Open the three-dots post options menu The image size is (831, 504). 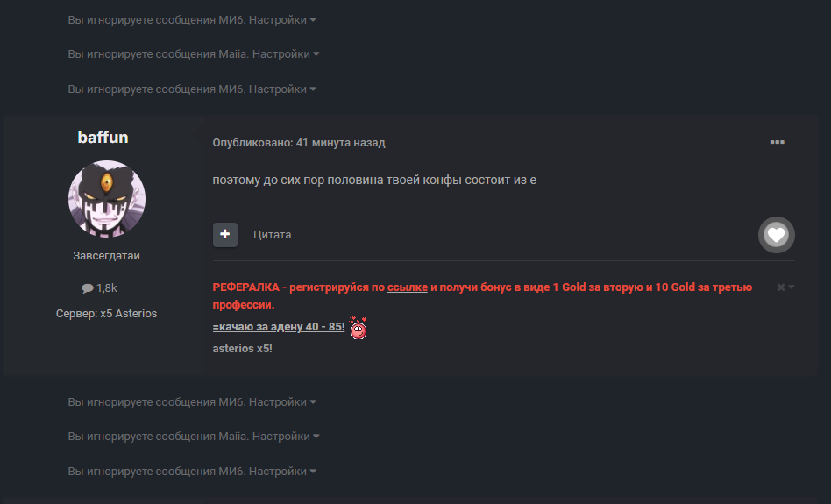point(777,142)
